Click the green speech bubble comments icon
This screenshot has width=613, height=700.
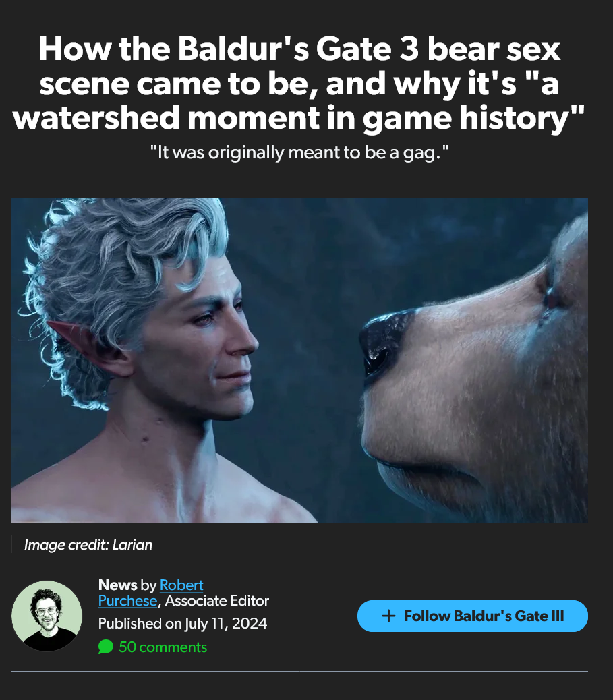(106, 647)
